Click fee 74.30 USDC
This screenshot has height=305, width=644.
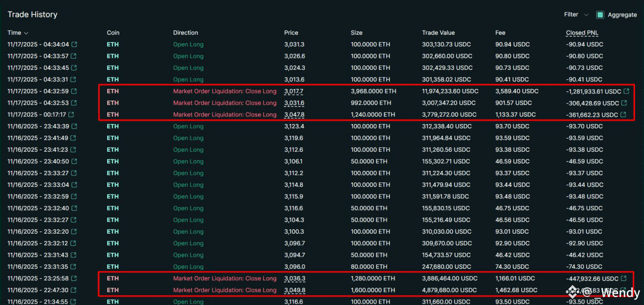tap(512, 267)
